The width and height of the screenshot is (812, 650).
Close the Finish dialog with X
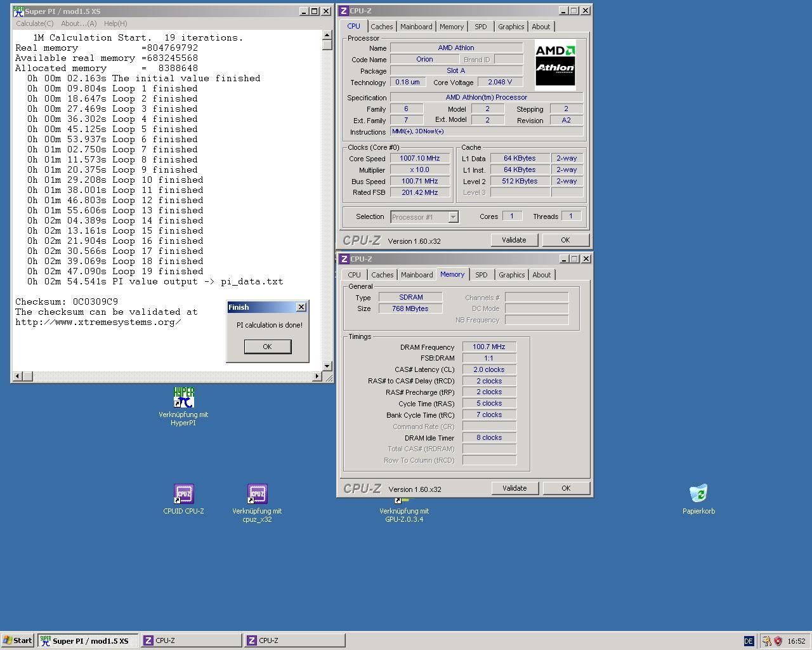[x=301, y=307]
